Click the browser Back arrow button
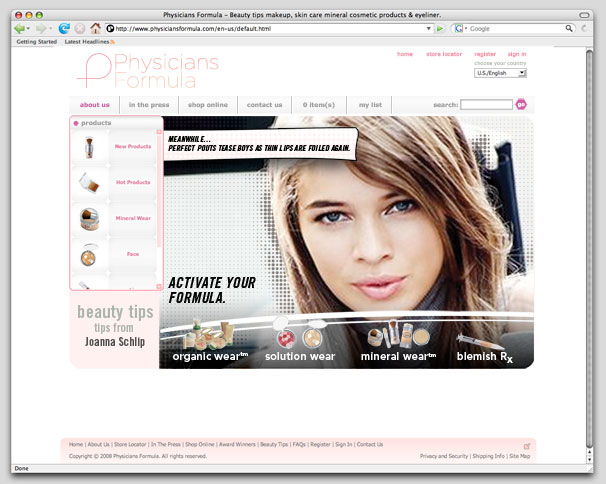The image size is (606, 484). [x=19, y=29]
